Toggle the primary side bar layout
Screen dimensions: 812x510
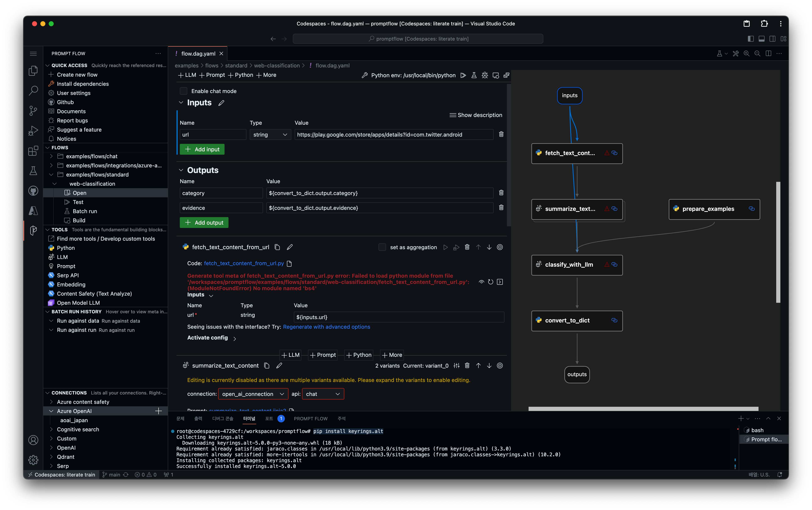click(x=751, y=39)
